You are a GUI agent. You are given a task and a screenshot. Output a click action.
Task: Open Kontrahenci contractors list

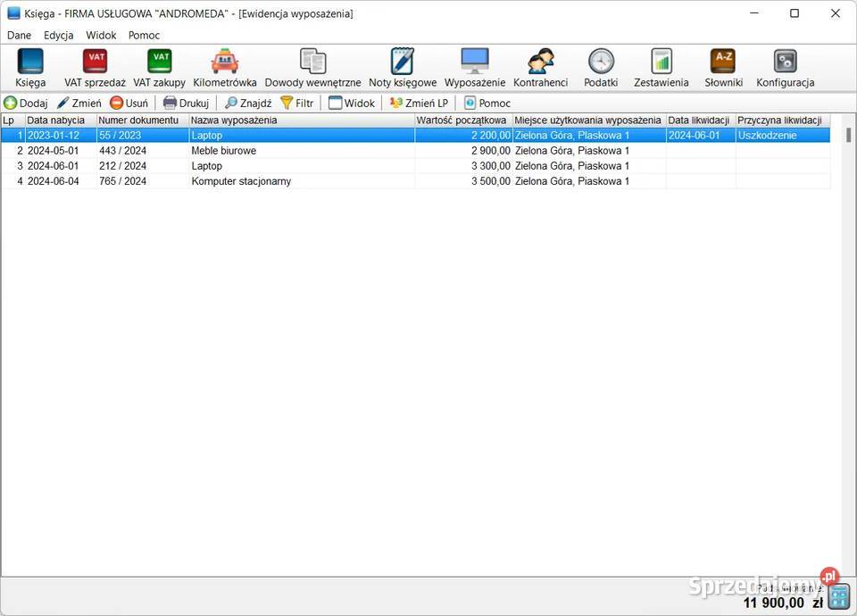540,67
